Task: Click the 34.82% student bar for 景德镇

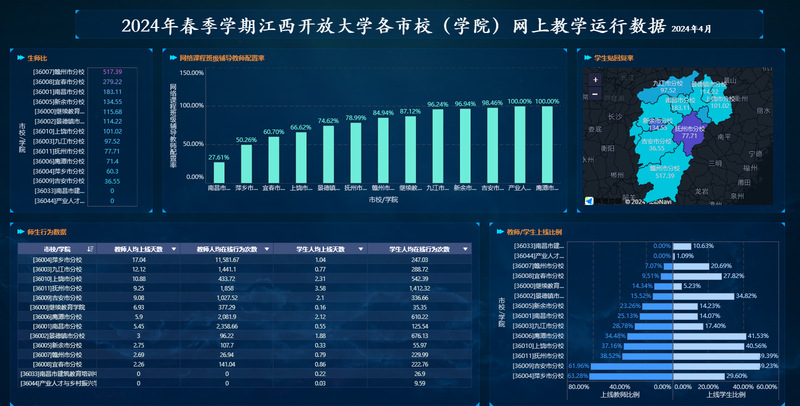Action: coord(704,296)
